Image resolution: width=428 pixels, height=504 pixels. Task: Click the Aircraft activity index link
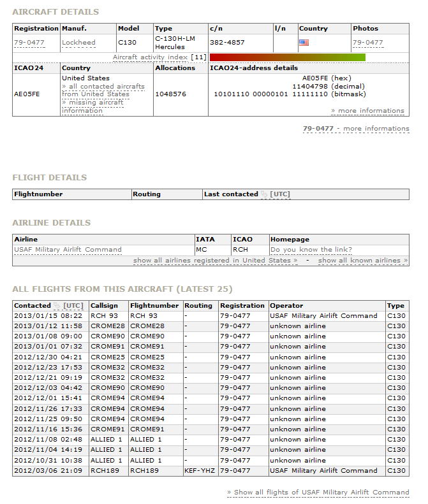[150, 57]
